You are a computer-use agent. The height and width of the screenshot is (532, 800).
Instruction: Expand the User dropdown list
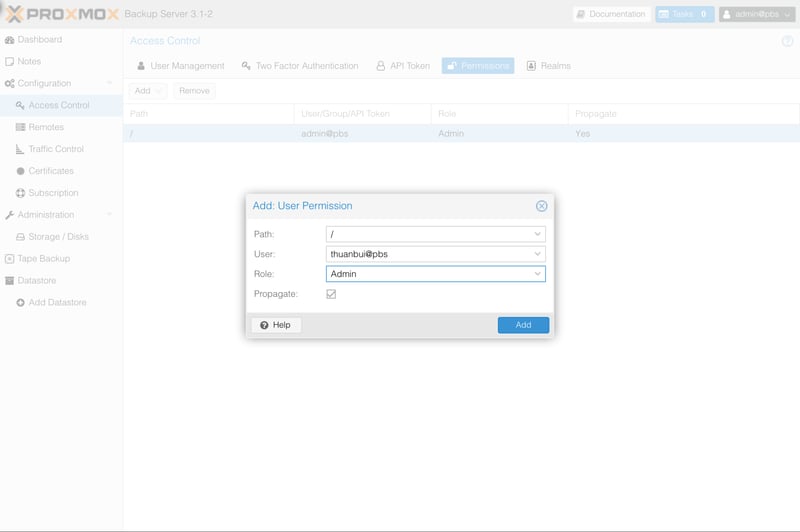coord(537,254)
